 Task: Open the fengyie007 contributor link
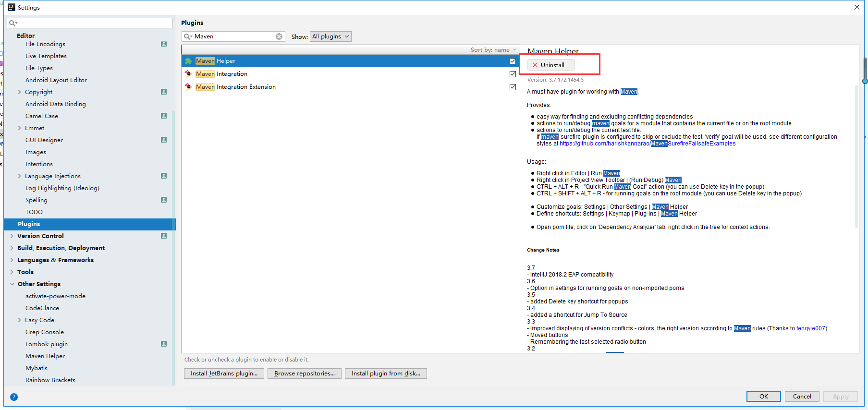click(x=811, y=328)
